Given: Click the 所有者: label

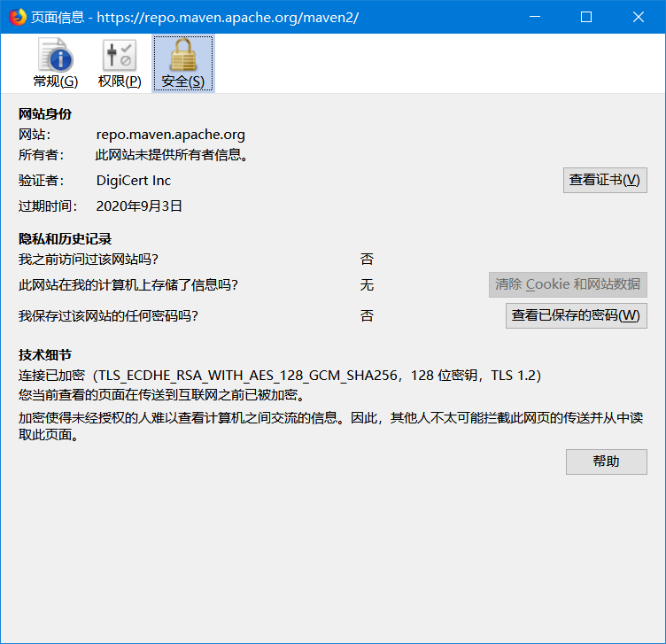Looking at the screenshot, I should 42,155.
